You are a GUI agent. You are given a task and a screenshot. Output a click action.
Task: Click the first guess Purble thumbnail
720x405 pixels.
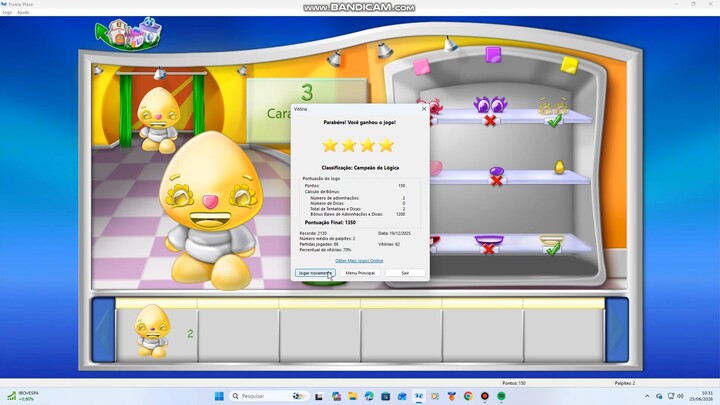coord(152,331)
